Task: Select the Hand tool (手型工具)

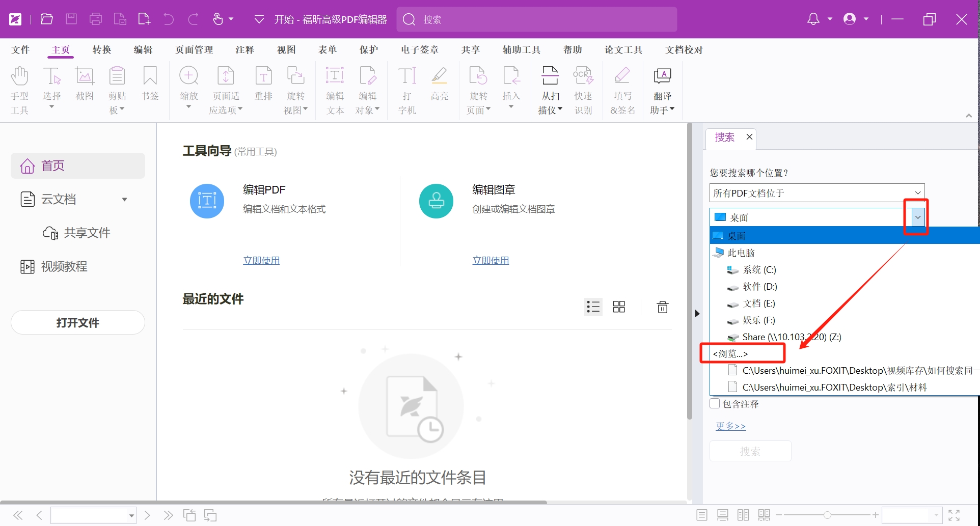Action: [x=19, y=90]
